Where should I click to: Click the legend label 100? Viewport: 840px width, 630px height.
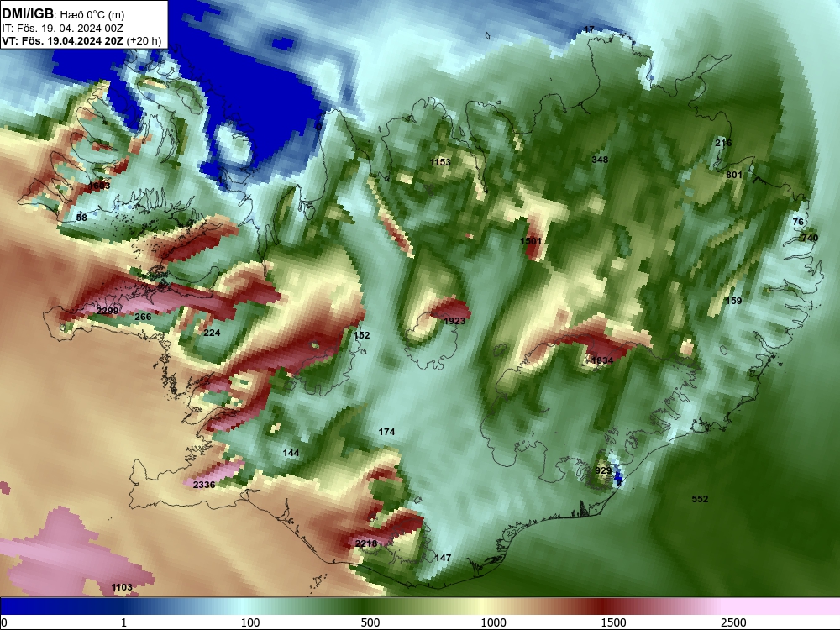point(250,622)
